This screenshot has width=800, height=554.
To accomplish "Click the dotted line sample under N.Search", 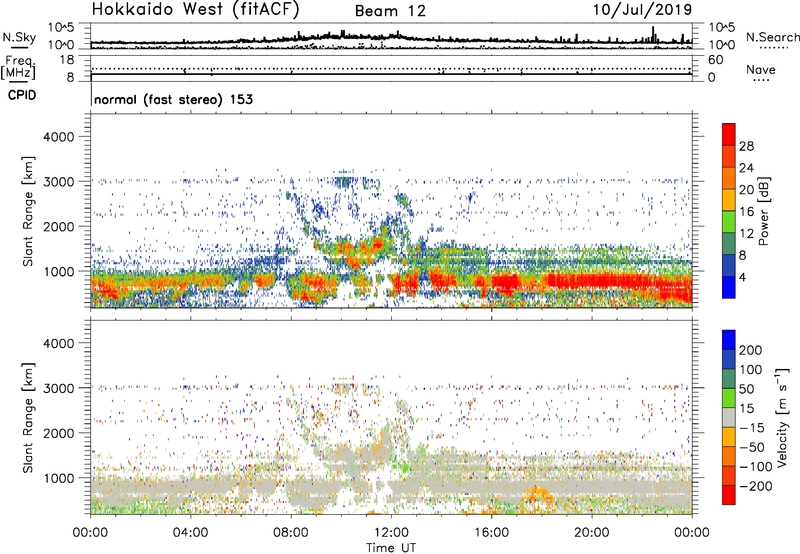I will click(x=774, y=47).
